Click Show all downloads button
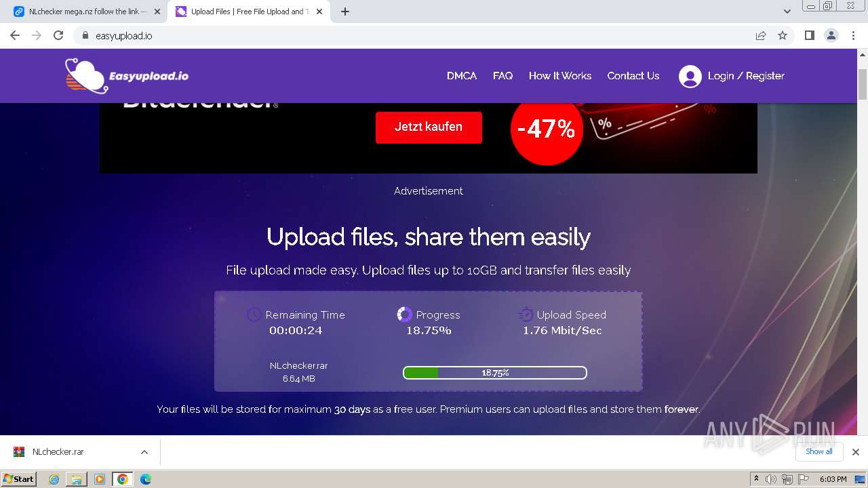 819,451
